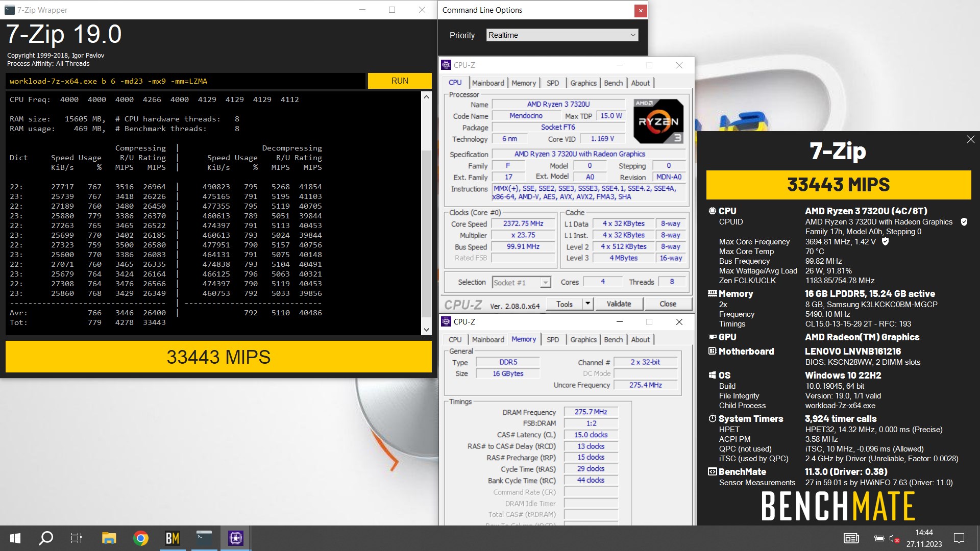This screenshot has height=551, width=980.
Task: Click Validate button in CPU-Z
Action: click(x=619, y=304)
